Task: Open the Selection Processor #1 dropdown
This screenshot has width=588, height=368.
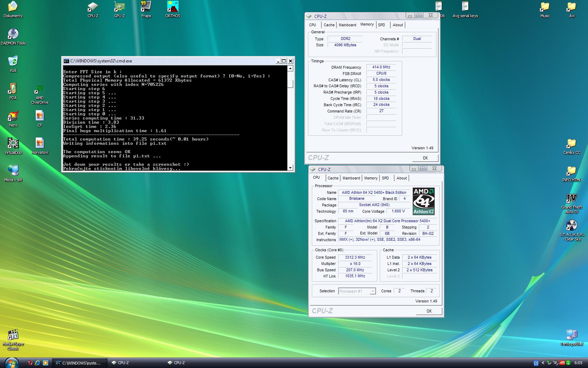Action: coord(357,291)
